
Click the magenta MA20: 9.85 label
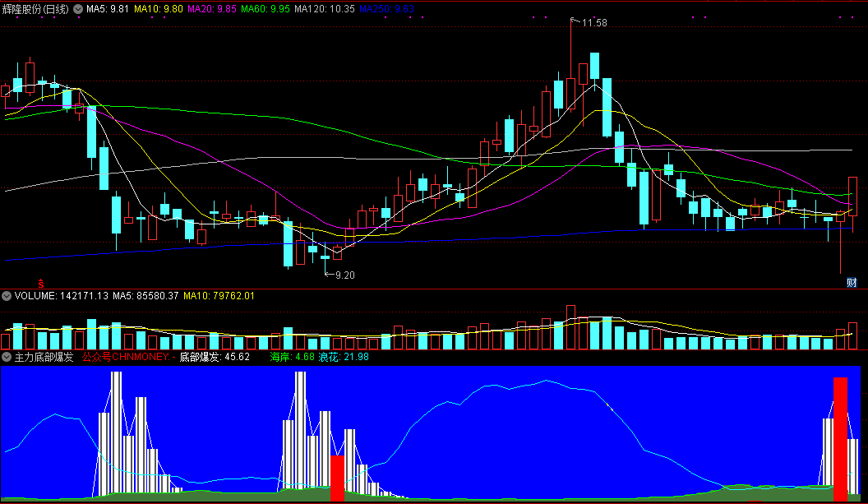(212, 9)
